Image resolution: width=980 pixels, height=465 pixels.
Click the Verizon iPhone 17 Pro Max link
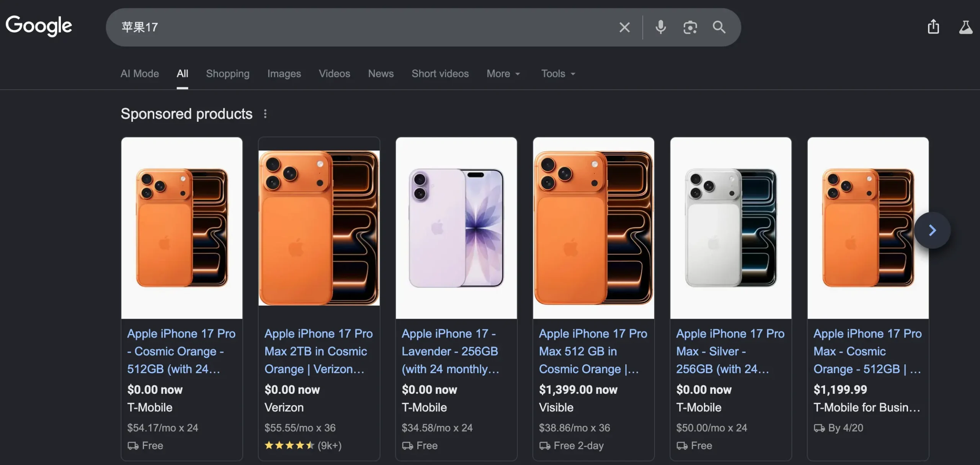pos(318,351)
